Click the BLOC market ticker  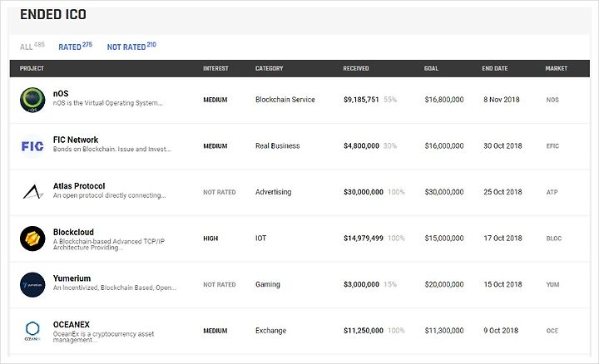click(x=554, y=239)
